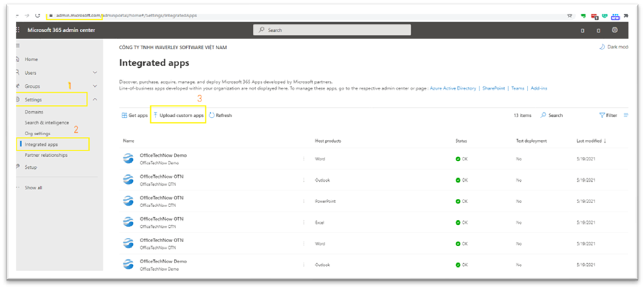Collapse the Settings navigation chevron
This screenshot has width=644, height=288.
[x=95, y=99]
